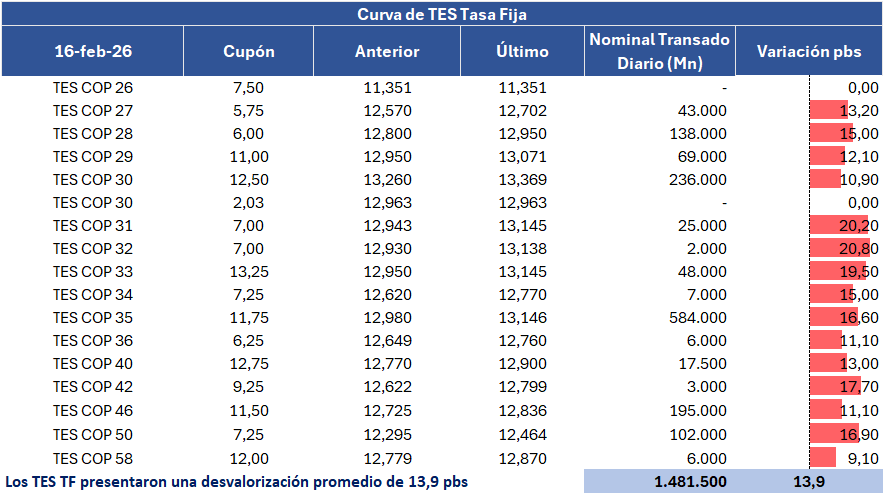This screenshot has height=494, width=883.
Task: Select the nominal value 236.000 cell
Action: coord(700,180)
